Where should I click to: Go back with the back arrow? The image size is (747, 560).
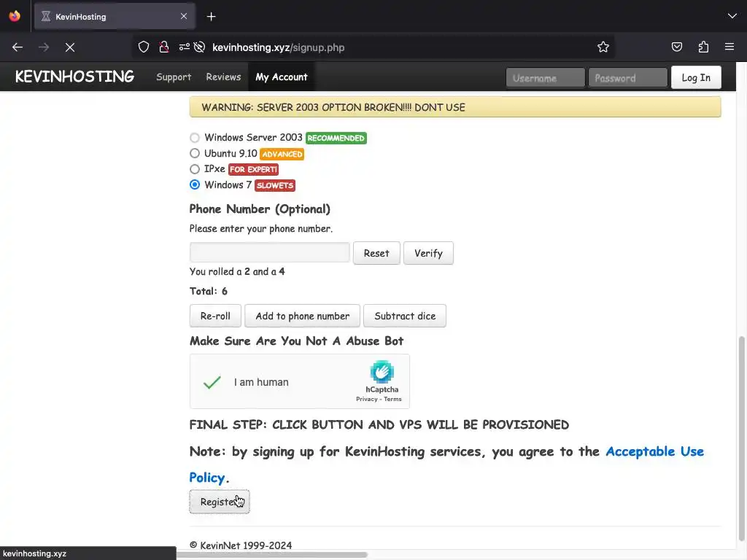18,47
